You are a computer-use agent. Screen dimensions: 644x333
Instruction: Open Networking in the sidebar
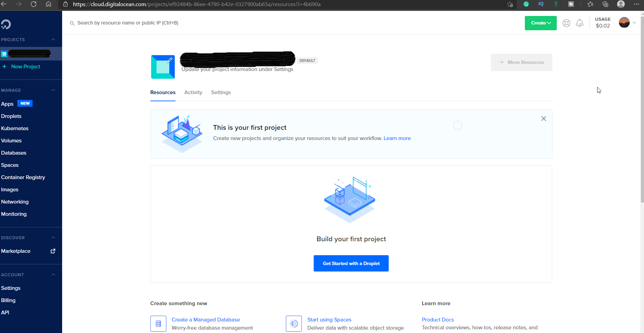(15, 202)
